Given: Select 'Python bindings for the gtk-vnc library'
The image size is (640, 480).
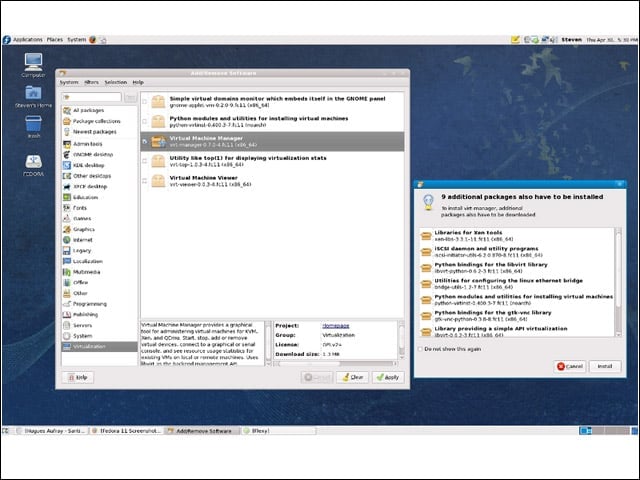Looking at the screenshot, I should 516,316.
